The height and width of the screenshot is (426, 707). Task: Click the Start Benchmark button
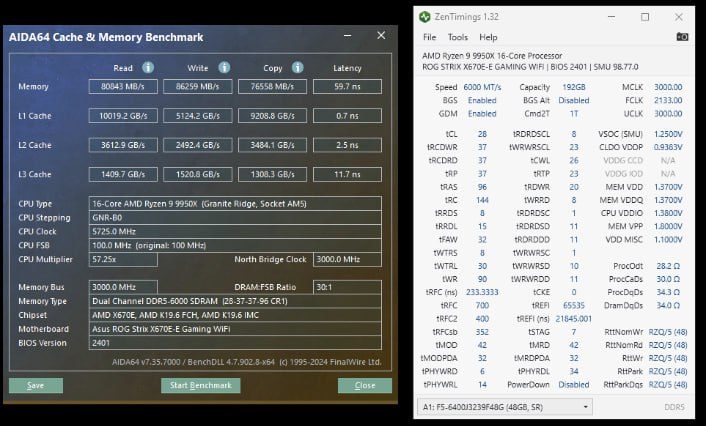coord(201,385)
